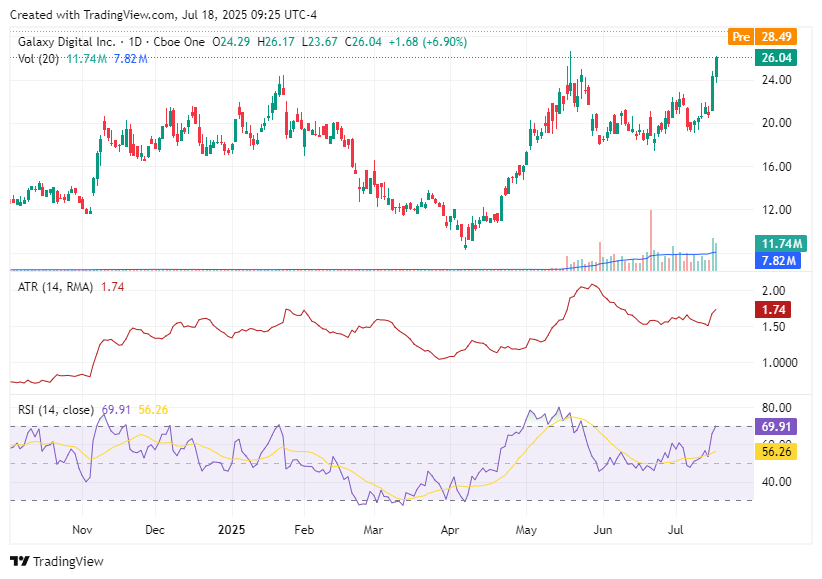Click the ATR (14, RMA) indicator legend
822x579 pixels.
click(55, 287)
